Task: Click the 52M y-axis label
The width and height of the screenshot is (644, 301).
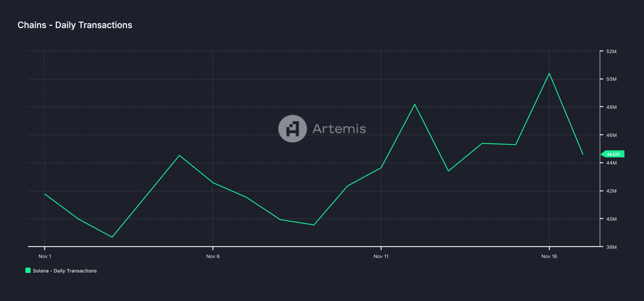Action: [x=611, y=51]
